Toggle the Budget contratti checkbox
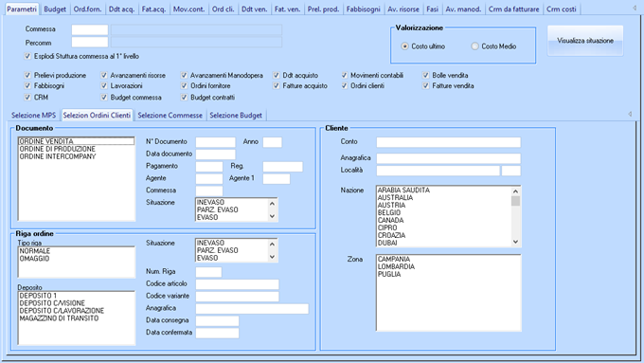This screenshot has height=363, width=644. tap(184, 98)
